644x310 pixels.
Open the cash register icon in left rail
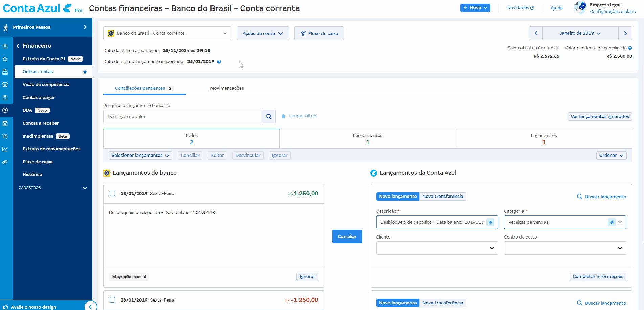5,72
